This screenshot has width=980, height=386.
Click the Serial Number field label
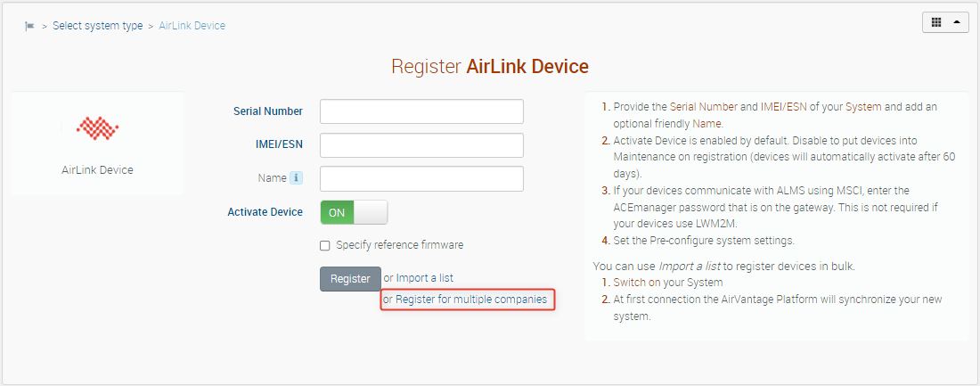point(267,111)
